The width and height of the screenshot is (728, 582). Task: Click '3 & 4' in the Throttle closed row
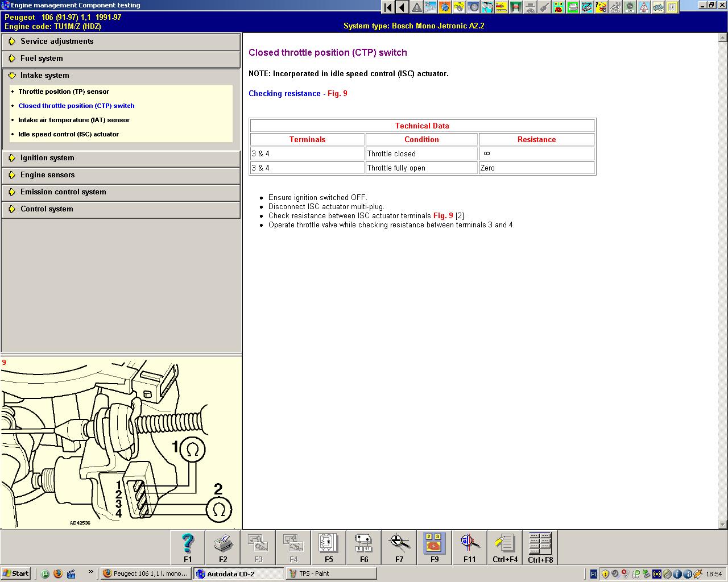coord(307,154)
